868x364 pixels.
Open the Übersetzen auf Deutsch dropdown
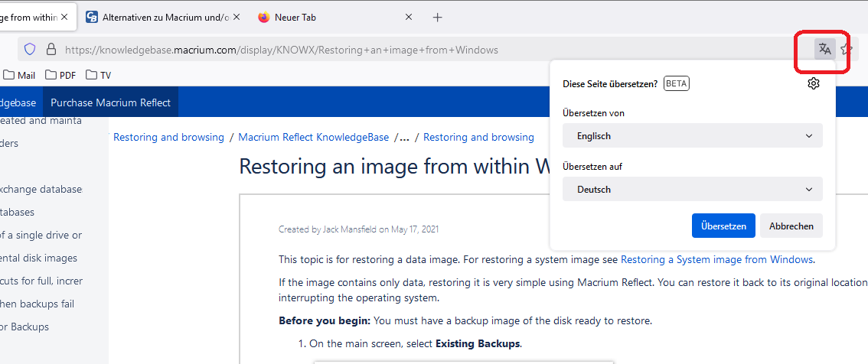(x=693, y=189)
